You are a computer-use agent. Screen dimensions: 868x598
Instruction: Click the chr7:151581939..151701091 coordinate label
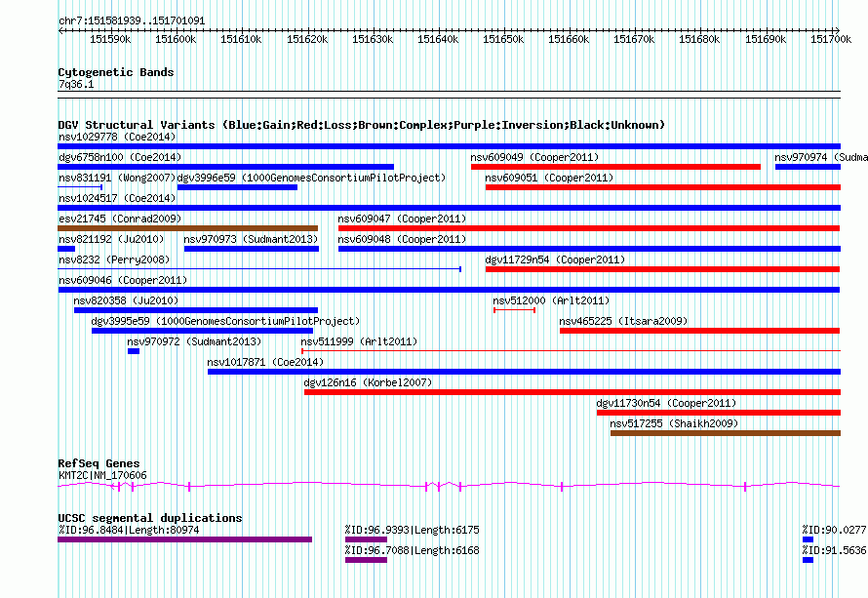tap(132, 20)
